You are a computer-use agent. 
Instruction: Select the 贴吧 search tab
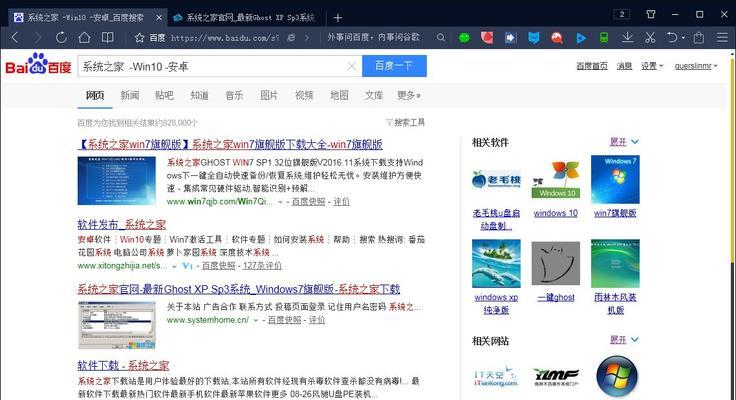[x=164, y=95]
